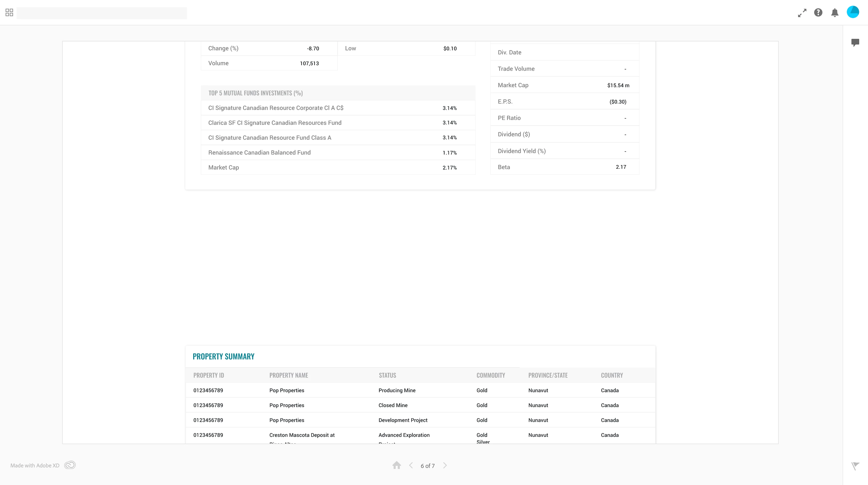
Task: Click the prototype title field
Action: (x=102, y=13)
